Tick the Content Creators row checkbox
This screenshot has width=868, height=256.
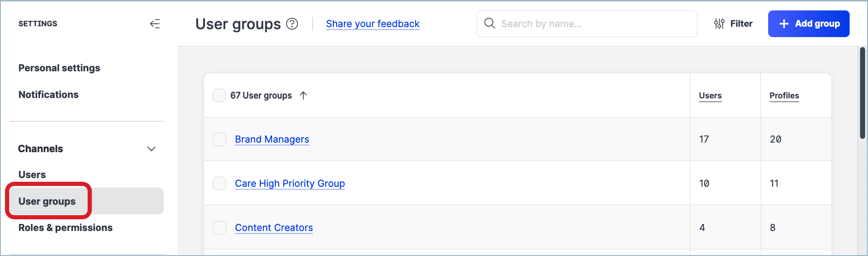(220, 228)
